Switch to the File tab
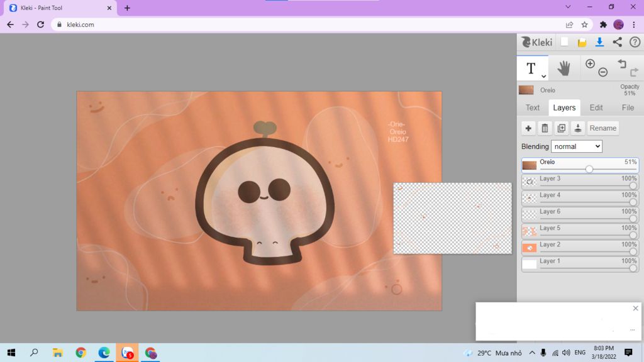Screen dimensions: 644x362 point(628,107)
